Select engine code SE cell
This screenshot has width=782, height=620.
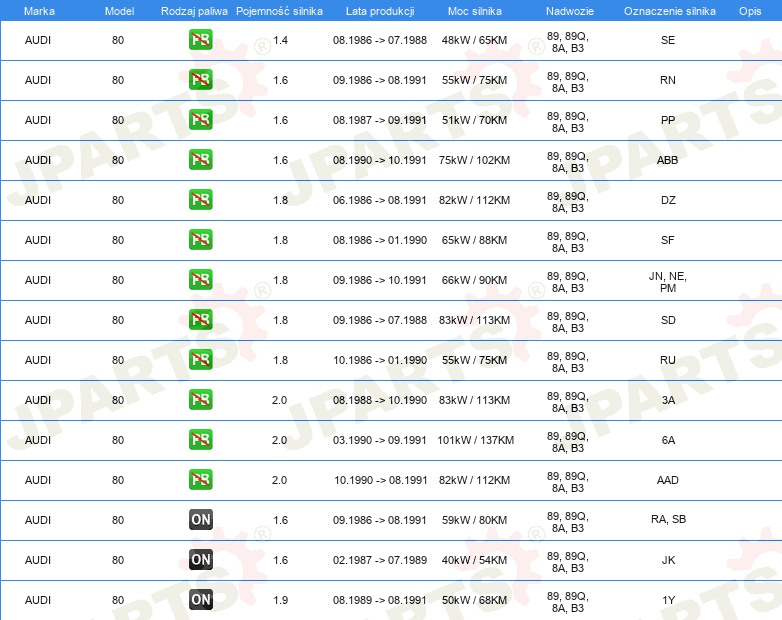pos(668,40)
